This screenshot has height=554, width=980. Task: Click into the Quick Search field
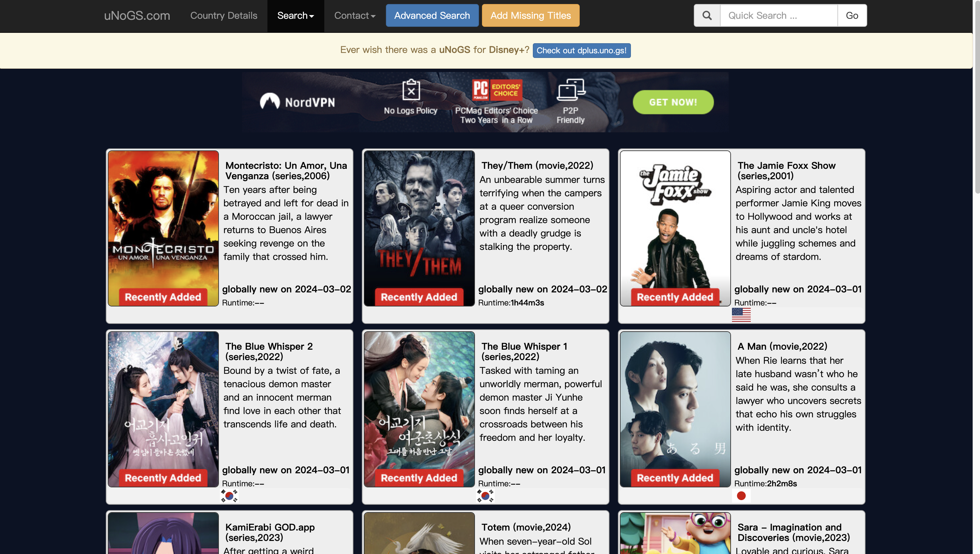(779, 16)
